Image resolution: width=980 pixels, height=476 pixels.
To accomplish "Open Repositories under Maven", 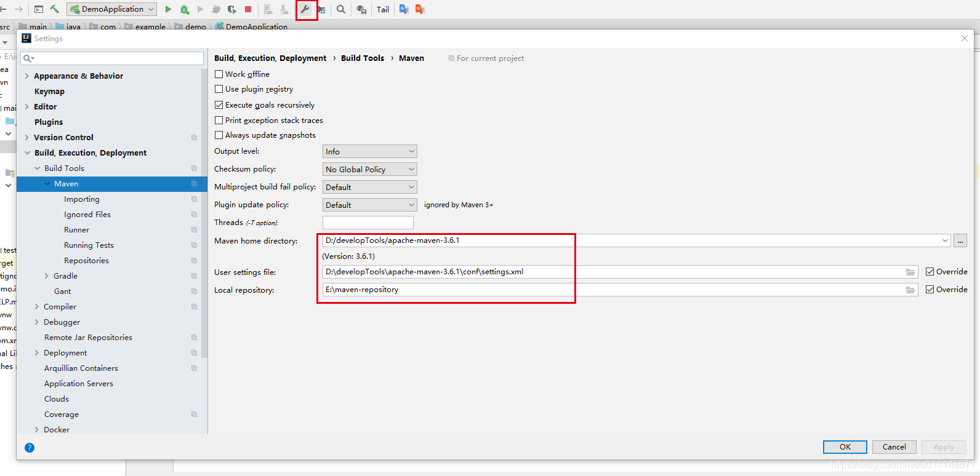I will point(86,261).
